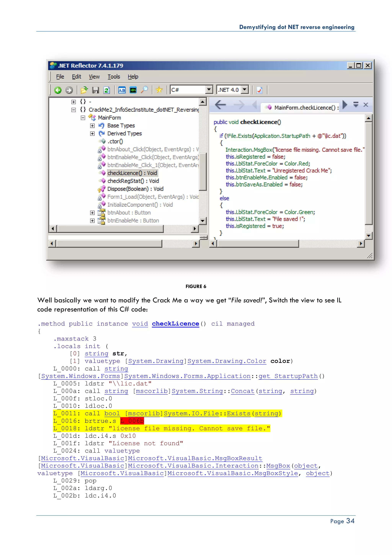Click the Save floppy disk icon
392x555 pixels.
coord(96,90)
